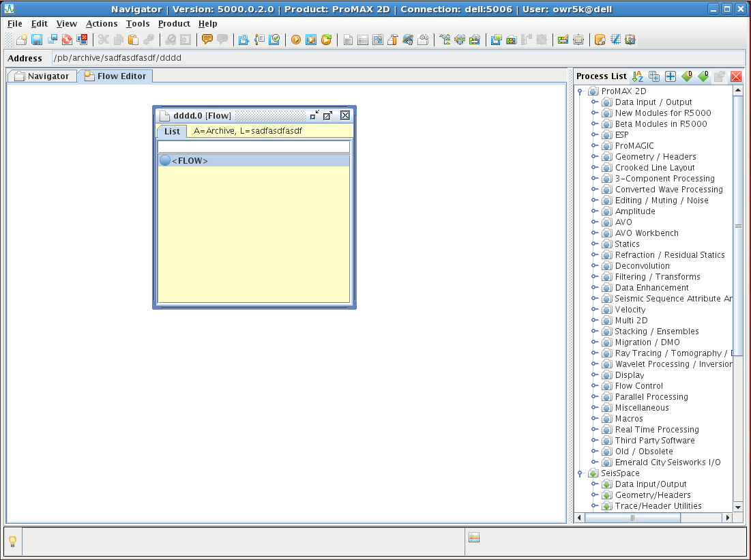Image resolution: width=751 pixels, height=560 pixels.
Task: Click the empty text field above <FLOW>
Action: point(254,146)
